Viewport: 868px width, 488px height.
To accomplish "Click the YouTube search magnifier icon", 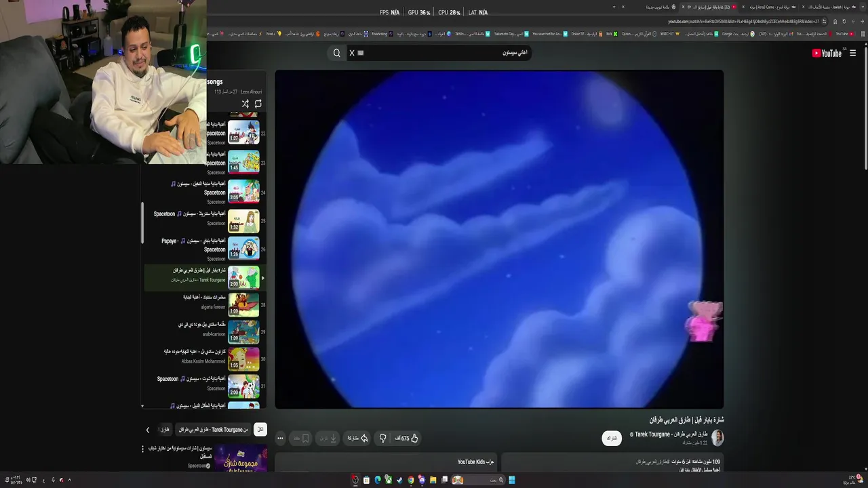I will (x=336, y=53).
